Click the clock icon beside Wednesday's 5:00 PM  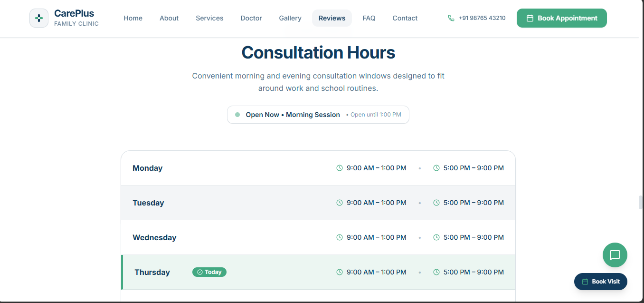tap(436, 237)
